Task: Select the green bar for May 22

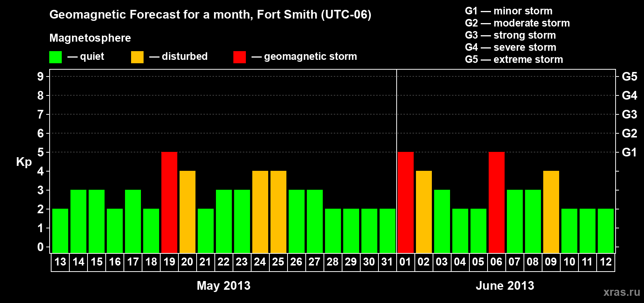Action: [x=224, y=222]
